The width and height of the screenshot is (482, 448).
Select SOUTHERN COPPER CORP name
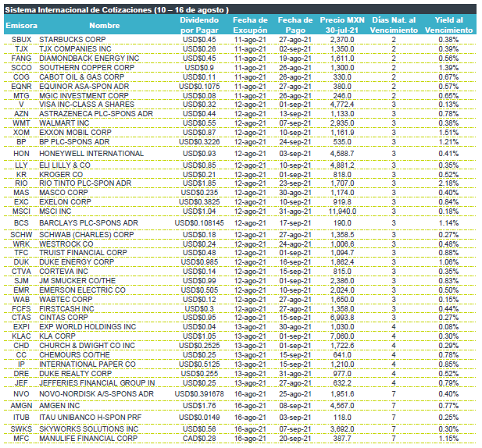87,68
